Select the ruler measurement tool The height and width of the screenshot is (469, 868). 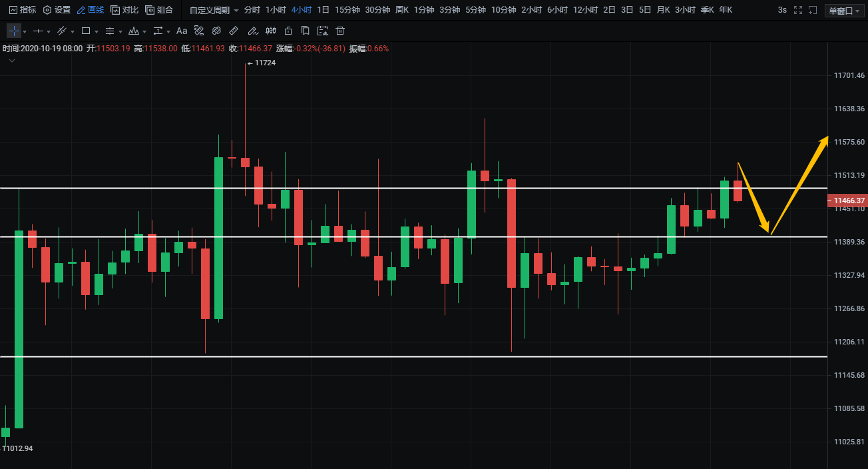(x=234, y=31)
